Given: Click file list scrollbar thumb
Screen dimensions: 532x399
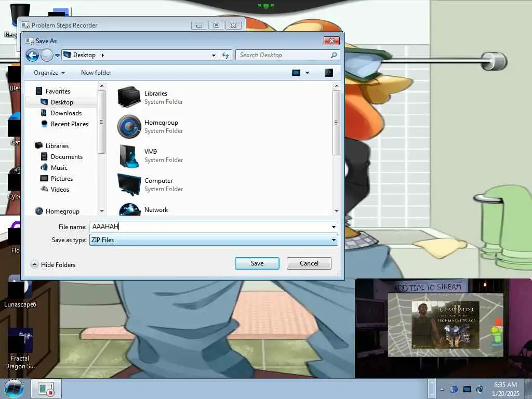Looking at the screenshot, I should (336, 123).
